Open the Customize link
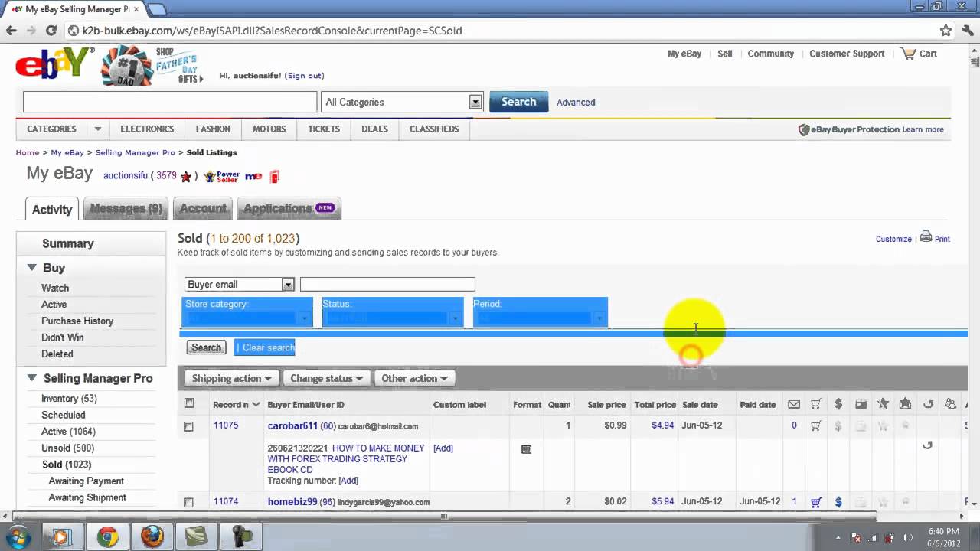 pos(893,239)
